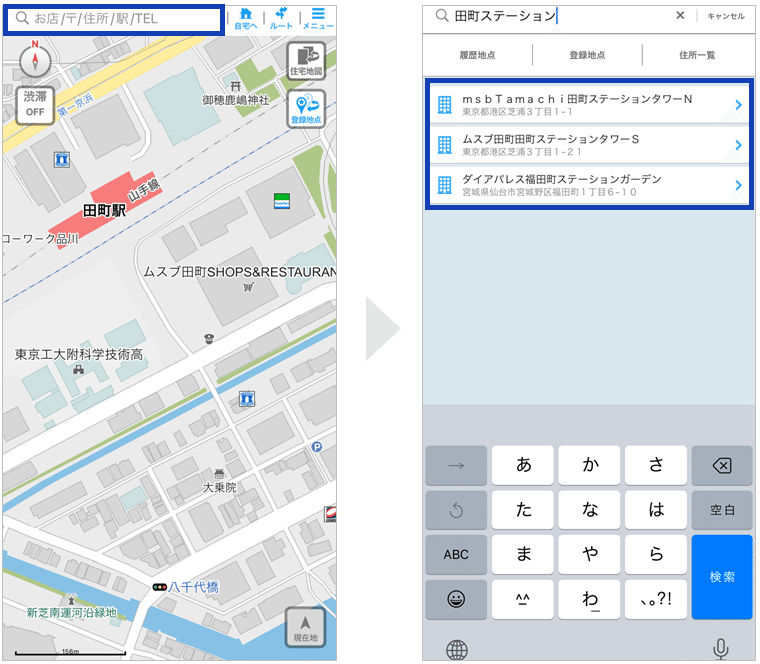The image size is (760, 664).
Task: Select result ダイアパレス福田町ステーションガーデン
Action: coord(589,185)
